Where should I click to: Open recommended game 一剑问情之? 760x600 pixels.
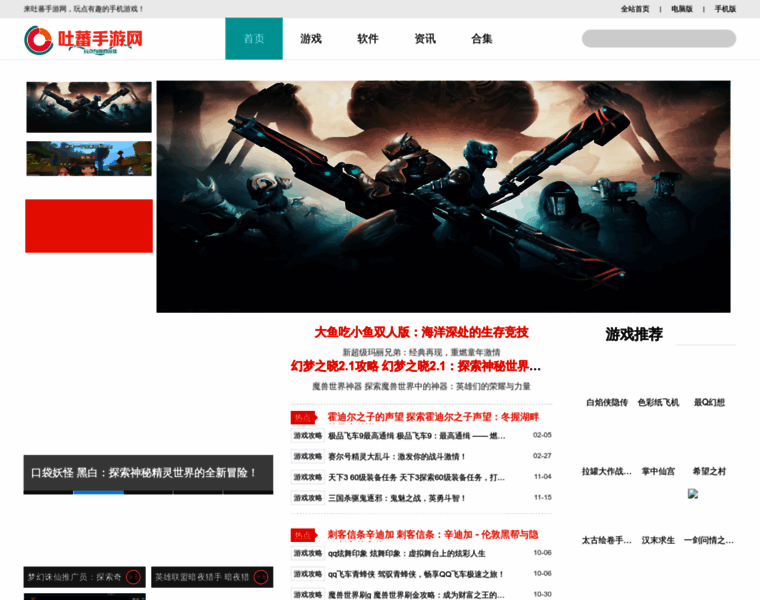(x=709, y=540)
